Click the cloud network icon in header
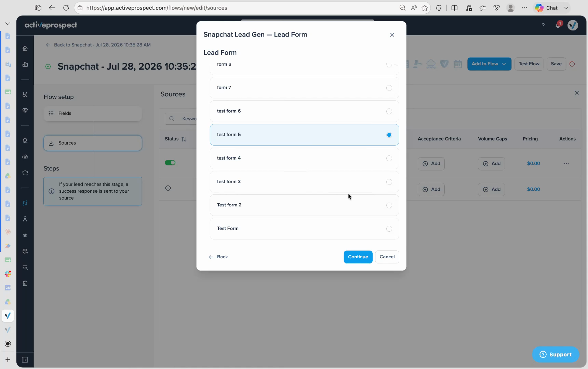 pyautogui.click(x=431, y=64)
